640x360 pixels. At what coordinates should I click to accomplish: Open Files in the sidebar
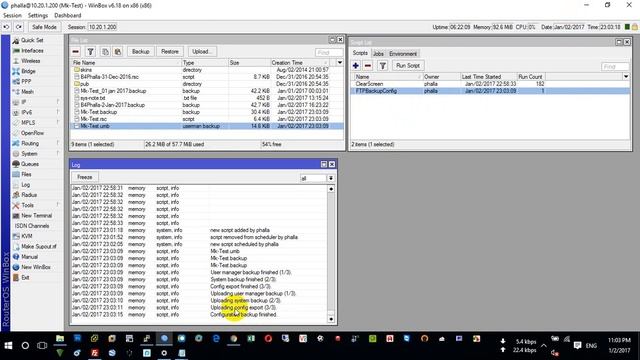click(26, 174)
